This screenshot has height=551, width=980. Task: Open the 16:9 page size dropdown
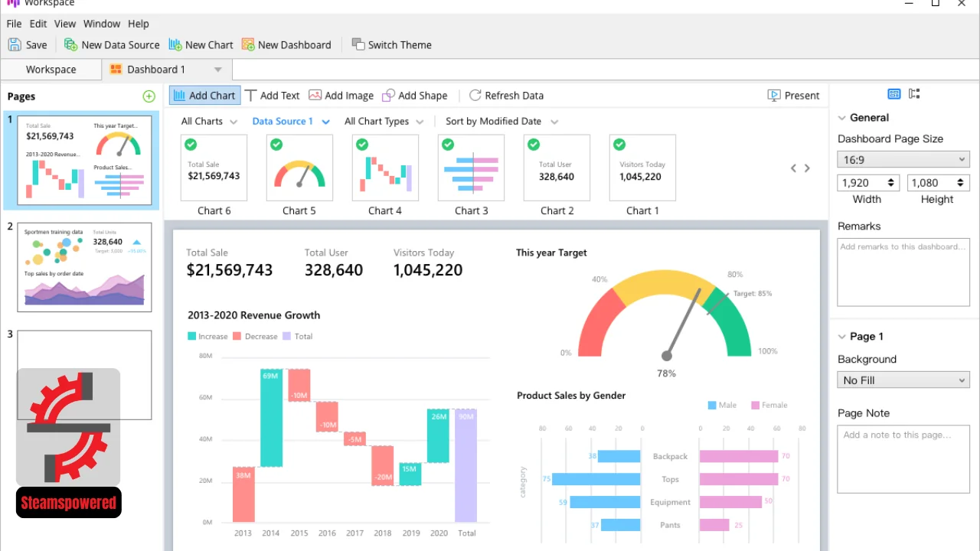(903, 160)
